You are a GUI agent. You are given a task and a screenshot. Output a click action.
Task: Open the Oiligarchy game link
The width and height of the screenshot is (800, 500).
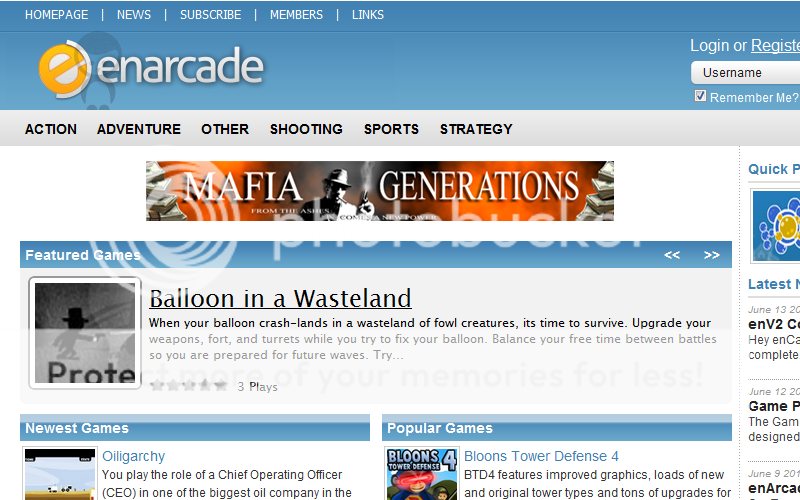point(133,456)
